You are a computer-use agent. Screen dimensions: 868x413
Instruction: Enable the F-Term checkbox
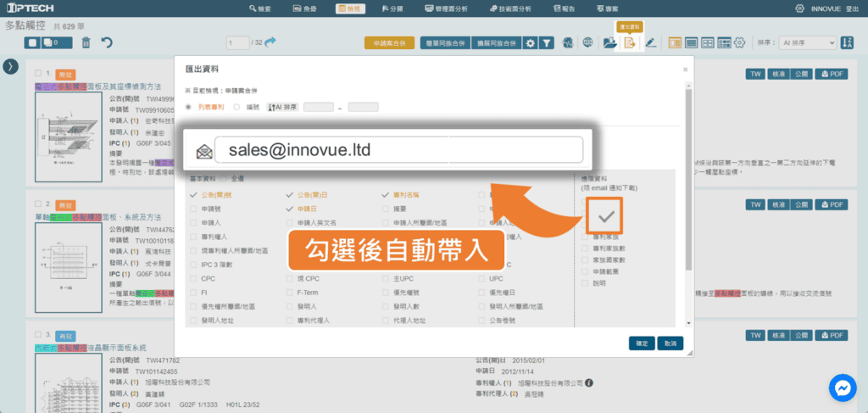click(290, 292)
